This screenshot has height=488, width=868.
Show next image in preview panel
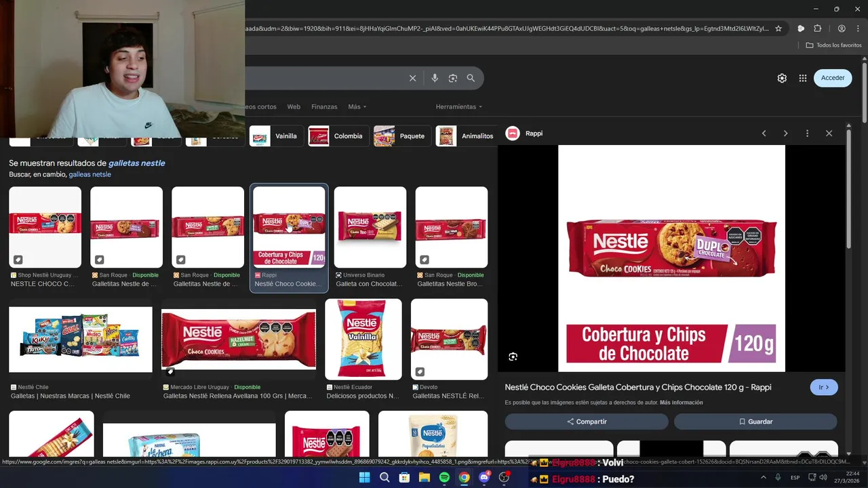pyautogui.click(x=785, y=134)
